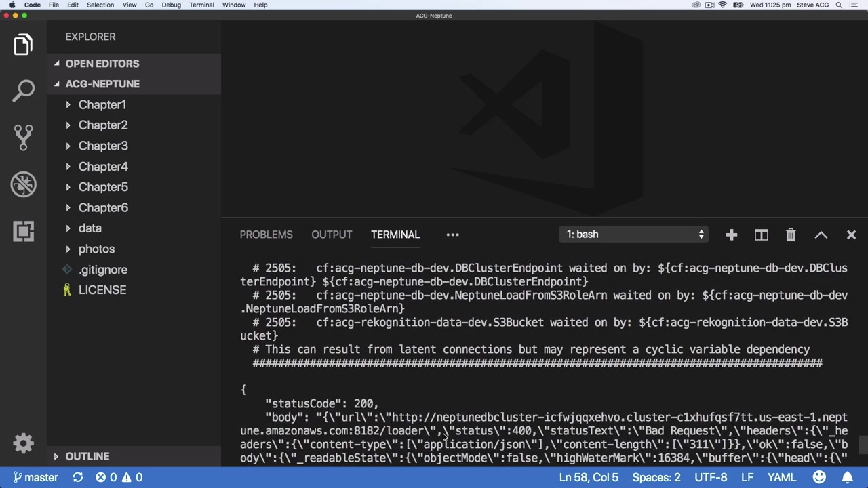The height and width of the screenshot is (488, 868).
Task: Change file encoding UTF-8
Action: 711,477
